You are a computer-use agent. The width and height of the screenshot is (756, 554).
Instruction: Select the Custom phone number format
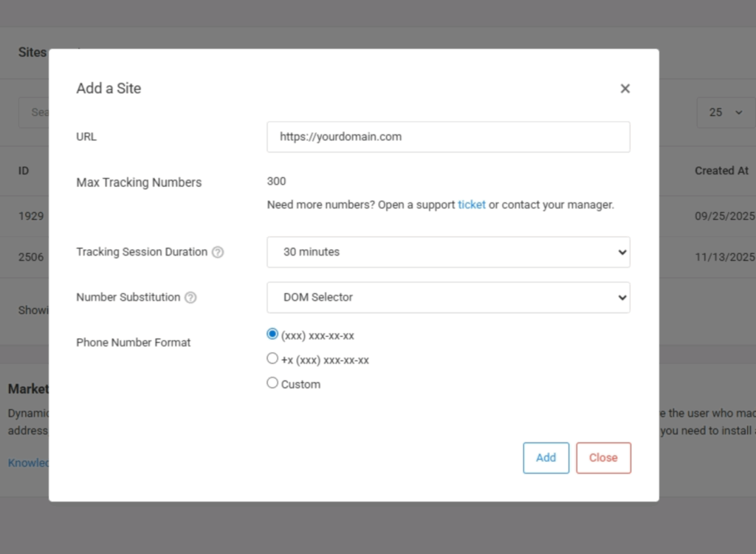coord(272,383)
